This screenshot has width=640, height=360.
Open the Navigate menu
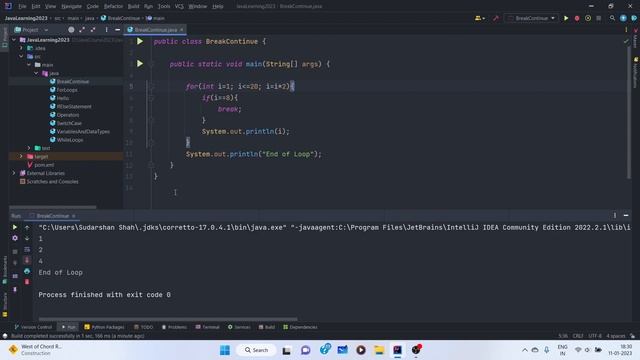[71, 6]
